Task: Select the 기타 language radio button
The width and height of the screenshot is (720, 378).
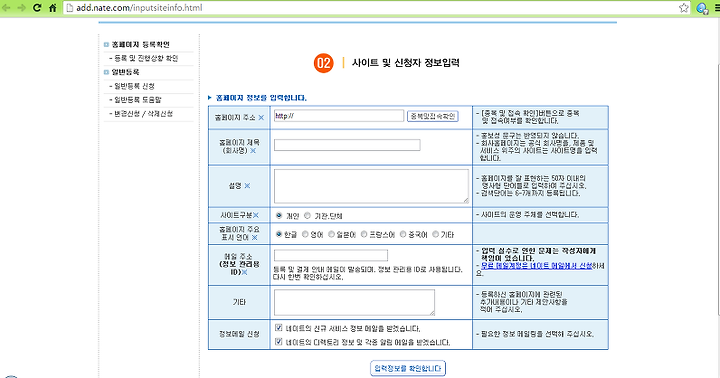Action: [435, 234]
